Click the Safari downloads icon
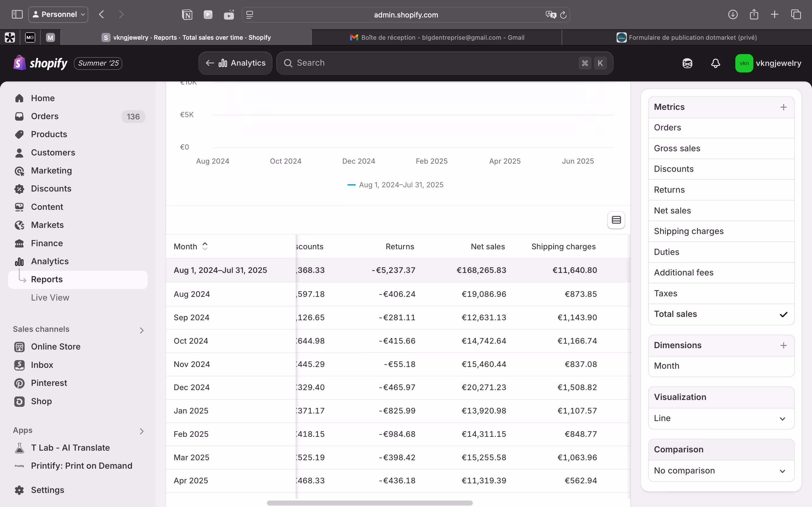Image resolution: width=812 pixels, height=507 pixels. coord(733,14)
